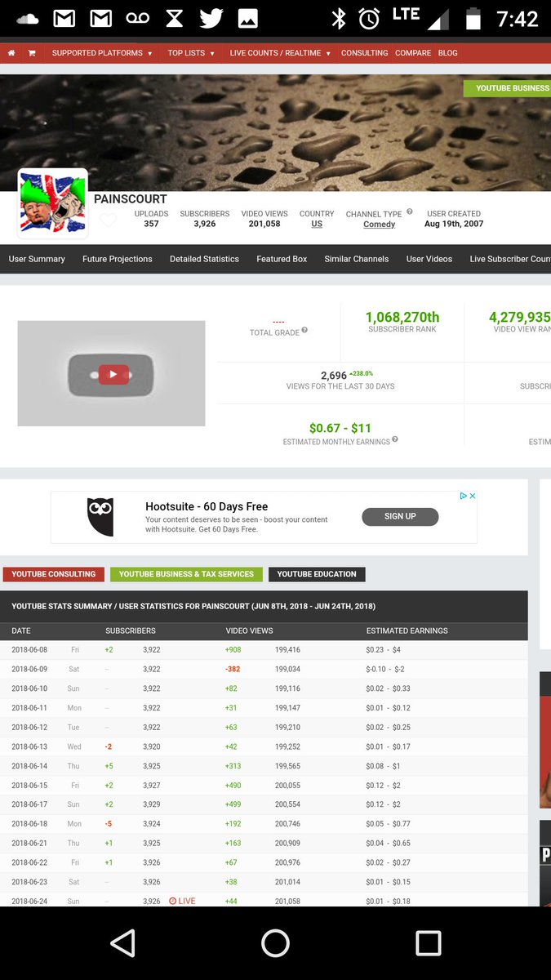The height and width of the screenshot is (980, 551).
Task: Follow the Comedy channel type link
Action: 379,224
